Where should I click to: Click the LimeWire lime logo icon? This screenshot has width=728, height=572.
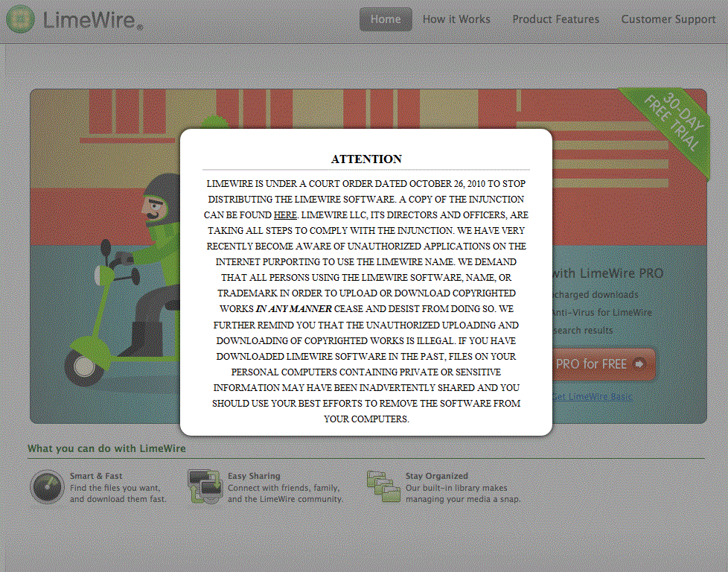tap(20, 19)
